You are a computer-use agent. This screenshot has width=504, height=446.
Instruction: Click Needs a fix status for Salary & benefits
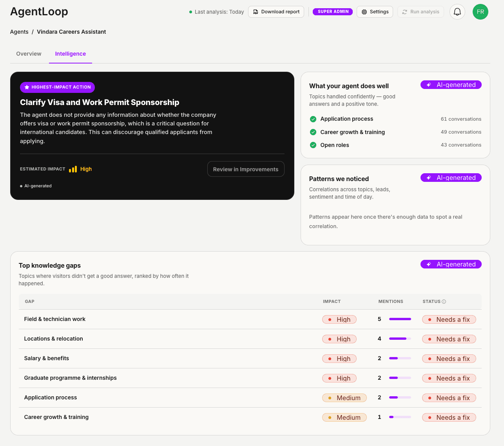coord(449,359)
